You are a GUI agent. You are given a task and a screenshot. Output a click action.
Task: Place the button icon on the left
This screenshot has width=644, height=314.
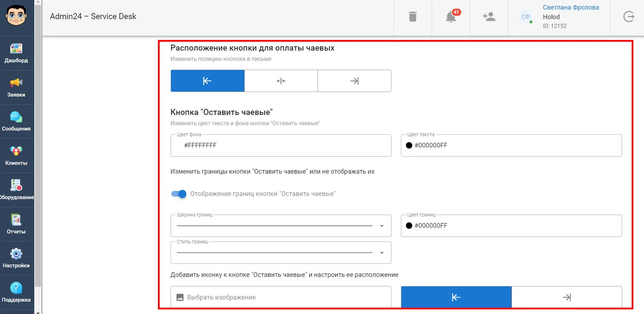click(x=456, y=297)
